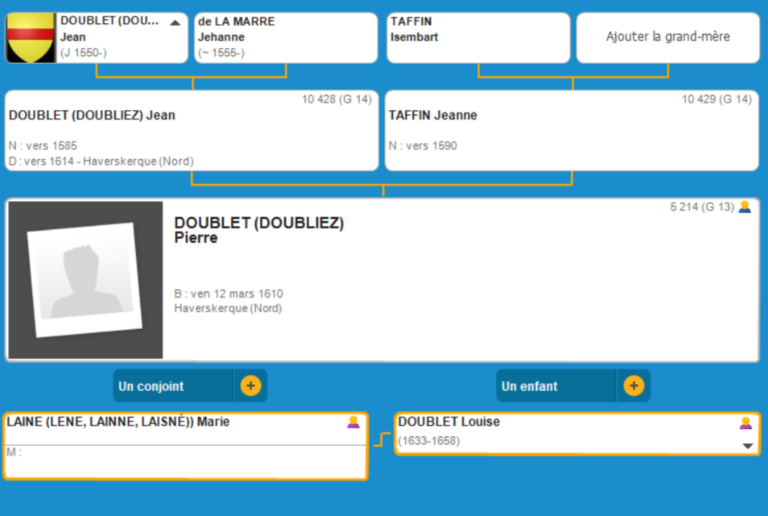Click the plus icon beside Un enfant
The image size is (768, 516).
633,386
